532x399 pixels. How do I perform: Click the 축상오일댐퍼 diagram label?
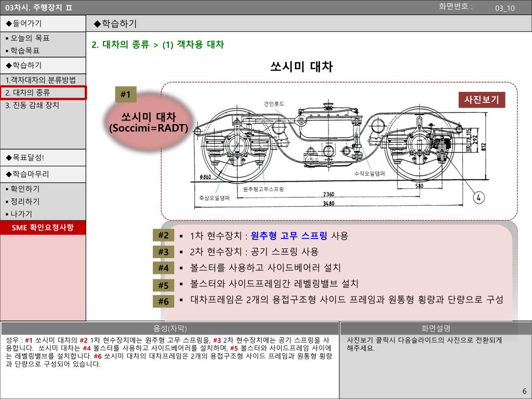click(x=215, y=198)
